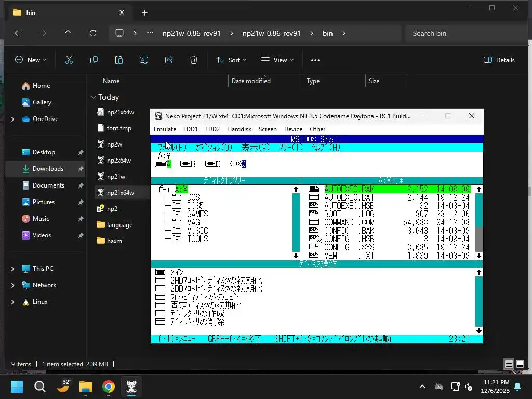Refresh the bin folder view

[x=93, y=33]
